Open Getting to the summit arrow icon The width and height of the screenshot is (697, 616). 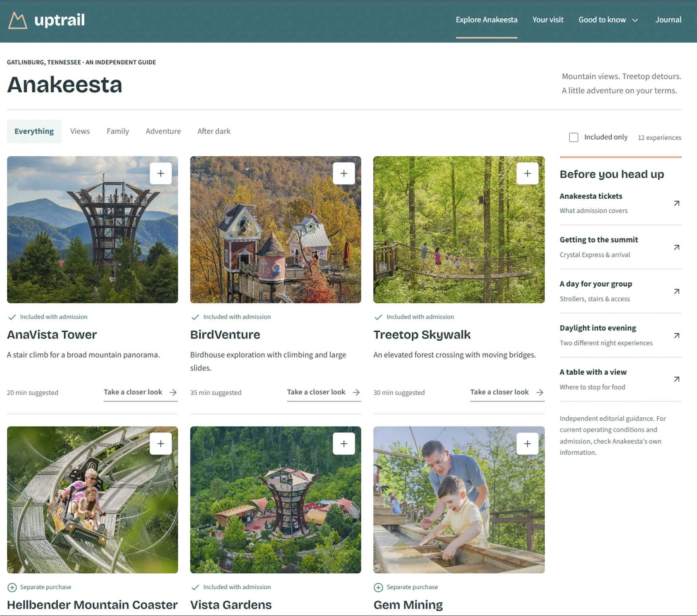pyautogui.click(x=676, y=247)
